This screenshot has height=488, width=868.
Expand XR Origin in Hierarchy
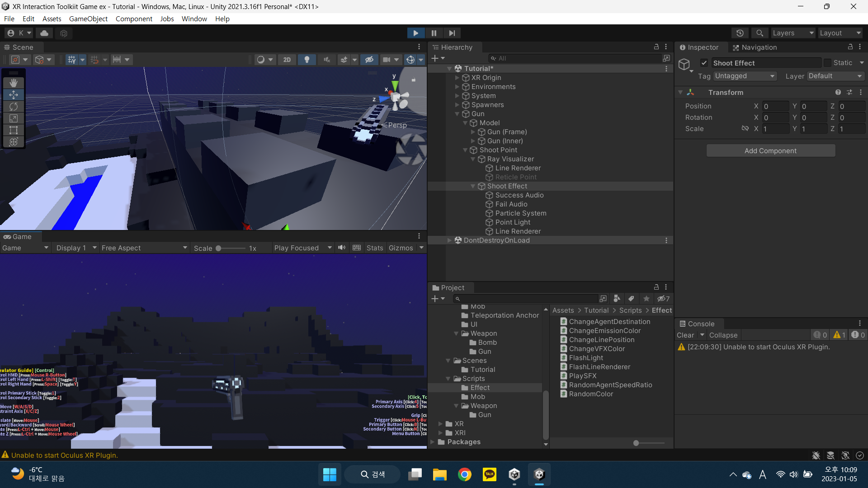point(457,78)
